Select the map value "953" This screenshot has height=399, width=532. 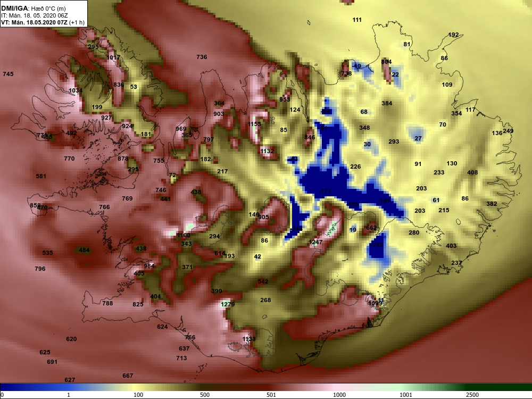[x=285, y=99]
